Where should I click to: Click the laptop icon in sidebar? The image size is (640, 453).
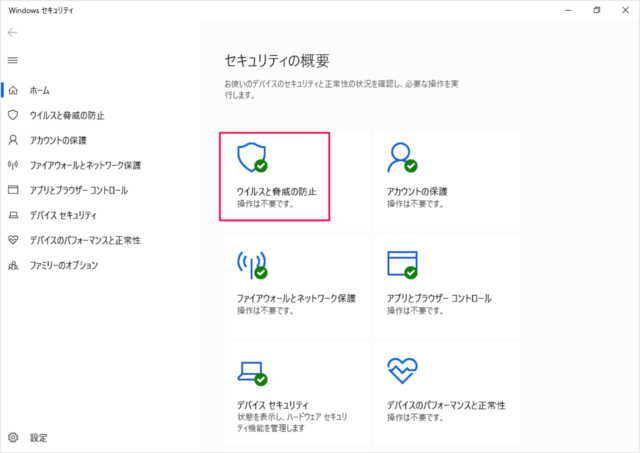[13, 215]
